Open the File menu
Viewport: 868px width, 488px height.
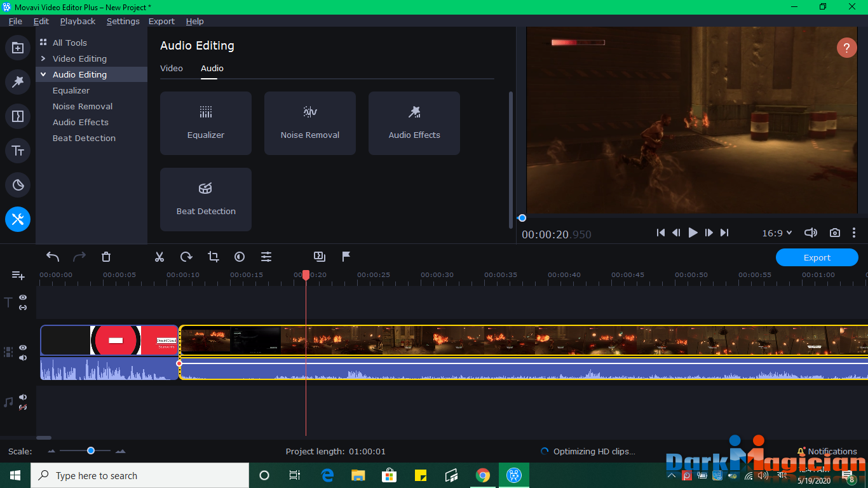tap(15, 21)
